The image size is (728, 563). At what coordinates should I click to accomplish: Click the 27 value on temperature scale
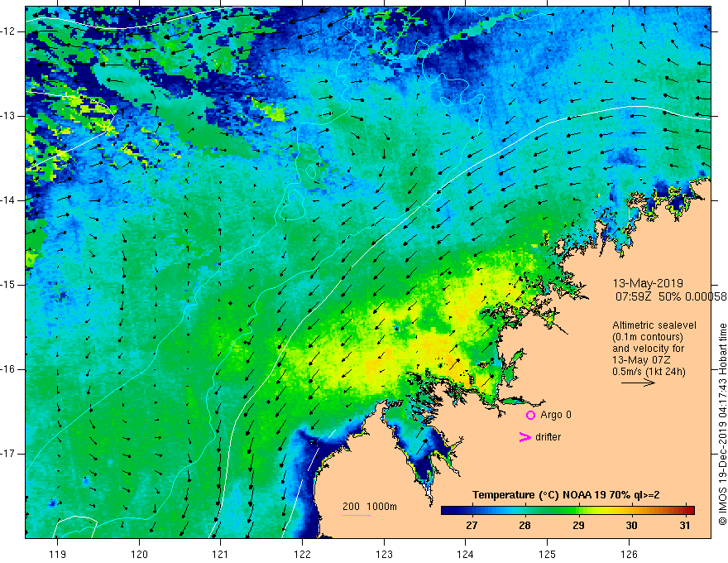[472, 526]
